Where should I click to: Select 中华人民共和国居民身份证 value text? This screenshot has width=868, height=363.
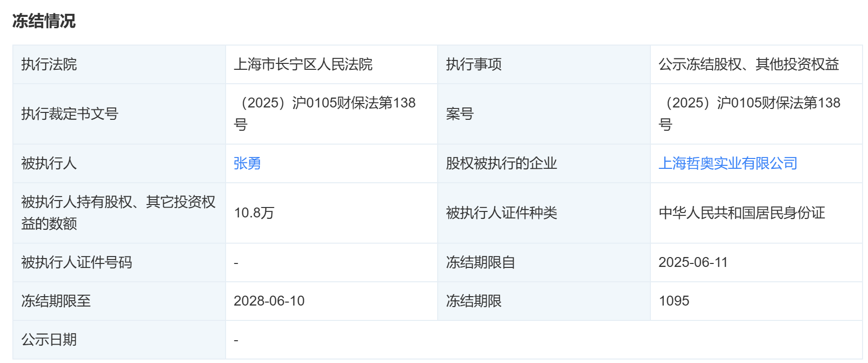pyautogui.click(x=742, y=213)
